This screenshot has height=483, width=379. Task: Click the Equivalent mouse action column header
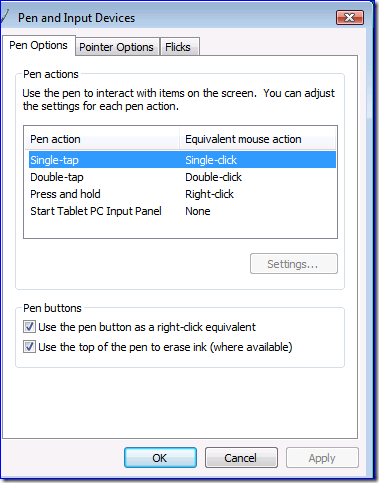(x=257, y=139)
